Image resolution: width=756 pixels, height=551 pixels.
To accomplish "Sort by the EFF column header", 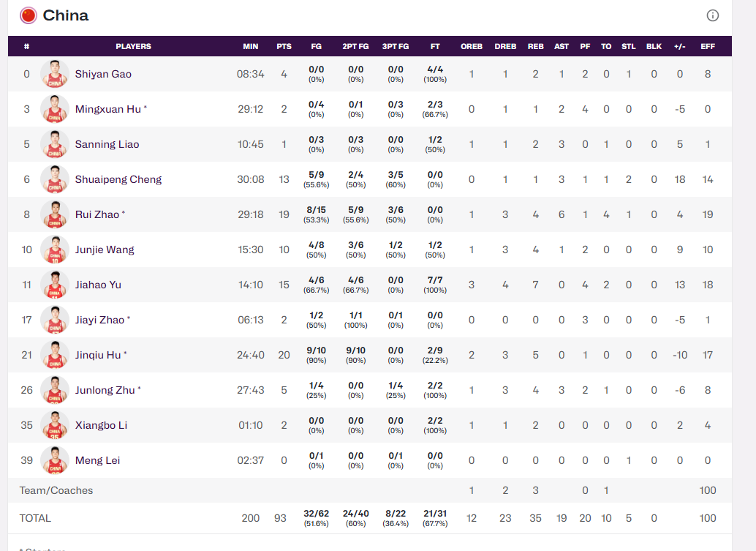I will click(707, 46).
